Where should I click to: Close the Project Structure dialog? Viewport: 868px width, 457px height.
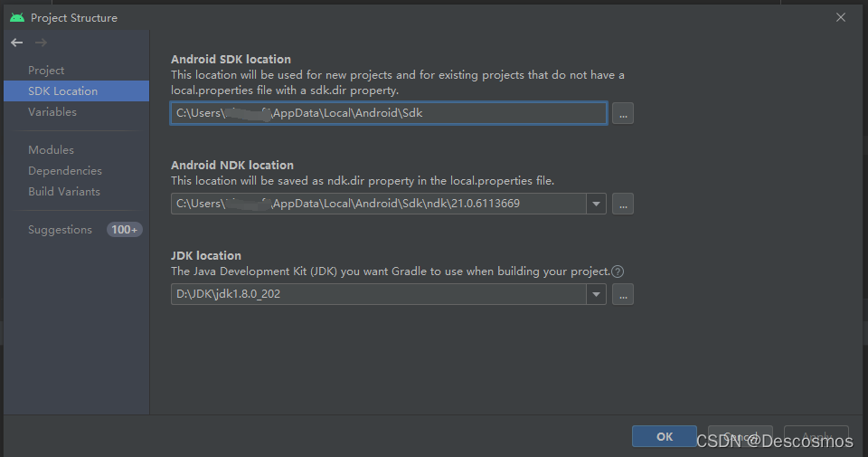[840, 17]
